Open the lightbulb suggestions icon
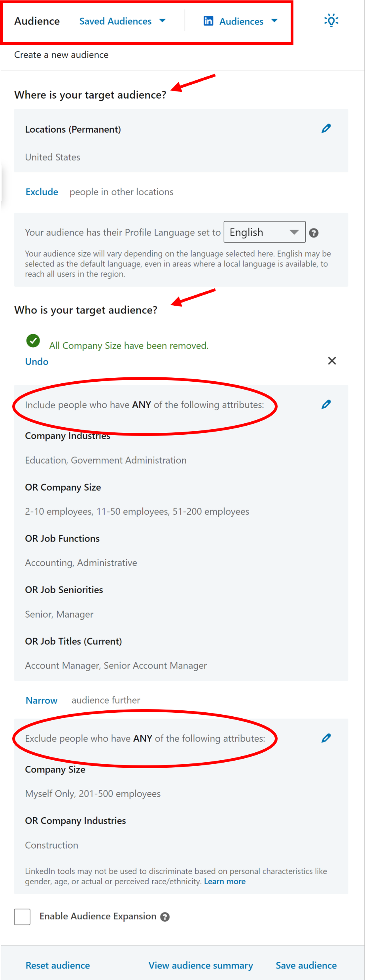 (331, 21)
